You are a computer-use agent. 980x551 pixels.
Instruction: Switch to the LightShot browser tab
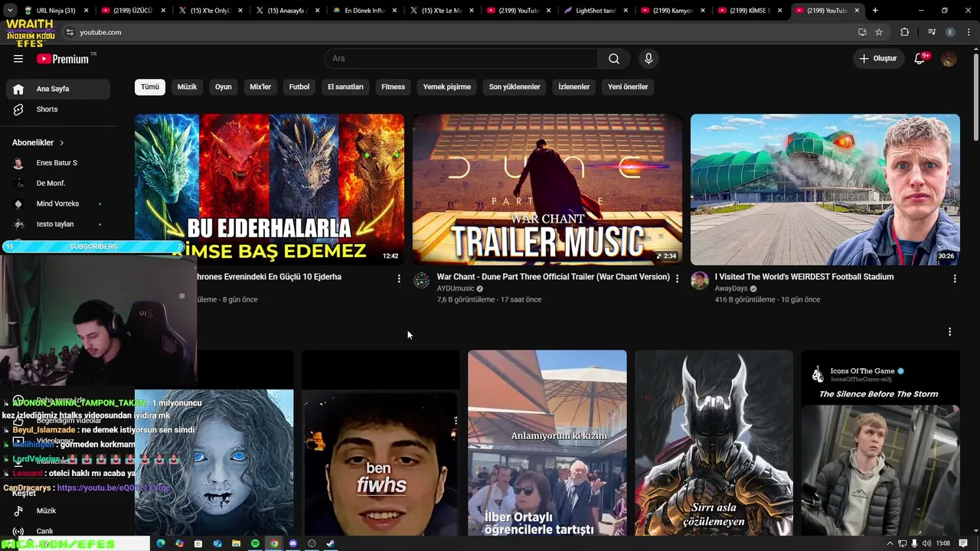[x=596, y=11]
